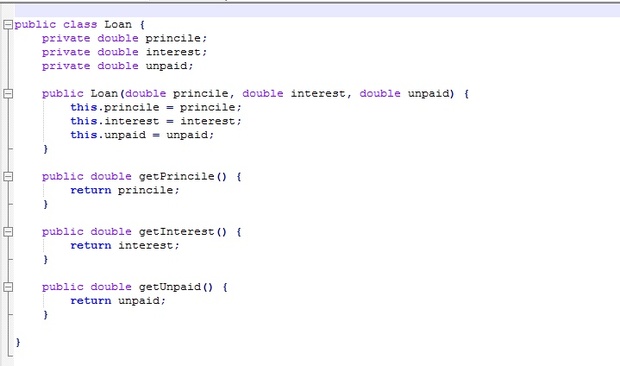Click 'public double getUnpaid() {' line

coord(135,287)
